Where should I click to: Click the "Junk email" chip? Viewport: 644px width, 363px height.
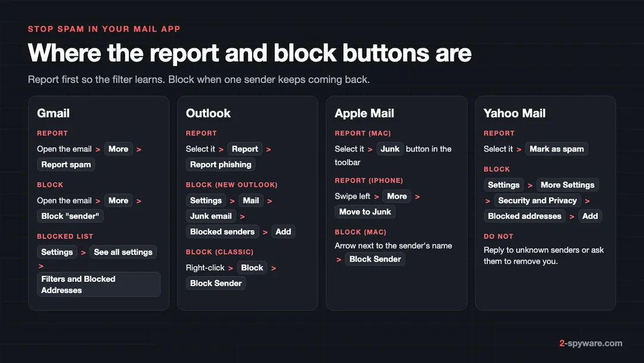(x=210, y=216)
